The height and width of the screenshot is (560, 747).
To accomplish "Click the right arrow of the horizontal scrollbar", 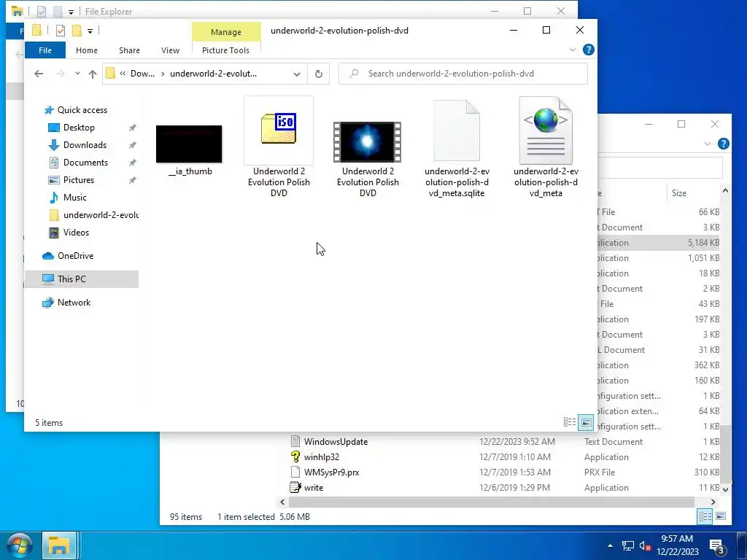I will click(x=713, y=502).
